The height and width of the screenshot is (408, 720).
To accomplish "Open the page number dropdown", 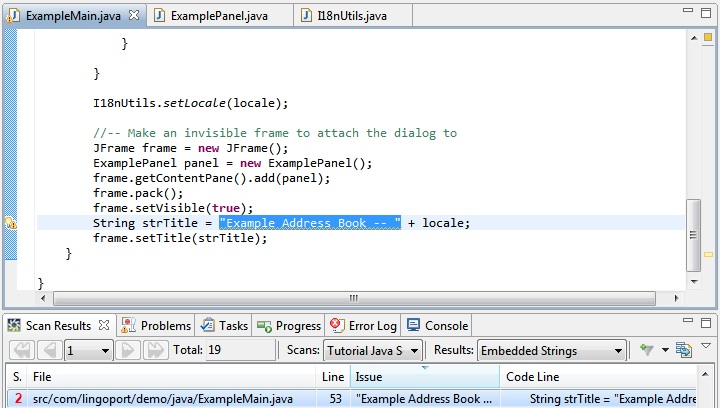I will tap(104, 351).
